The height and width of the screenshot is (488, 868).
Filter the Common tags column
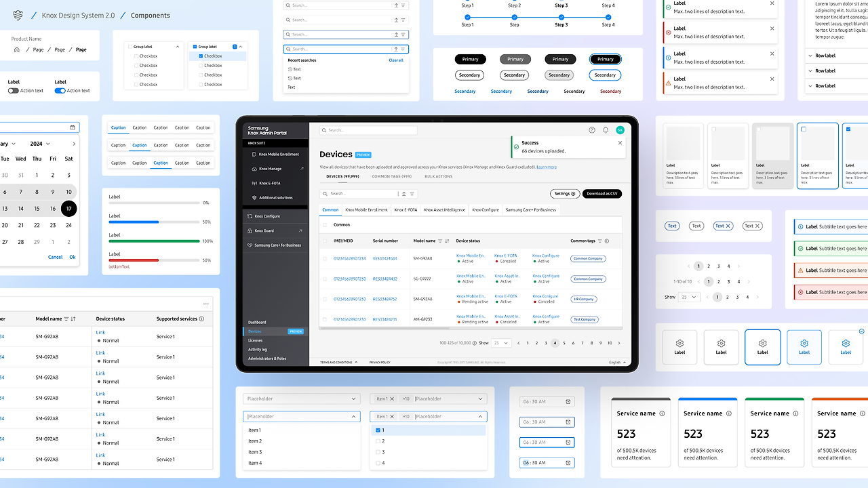pos(599,241)
